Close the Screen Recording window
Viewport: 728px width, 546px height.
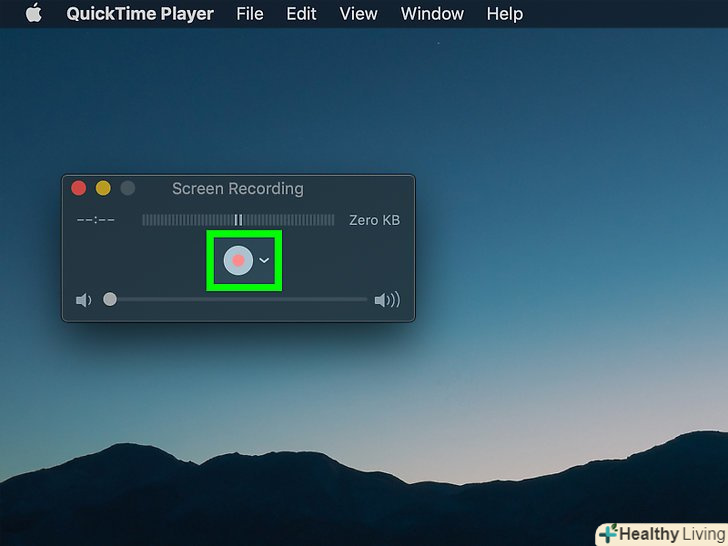79,188
